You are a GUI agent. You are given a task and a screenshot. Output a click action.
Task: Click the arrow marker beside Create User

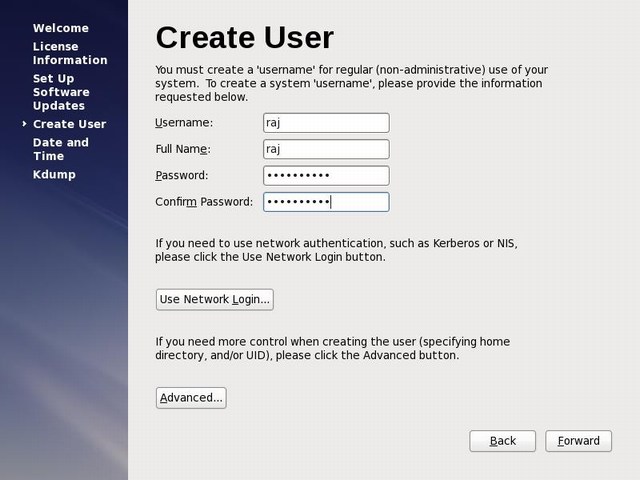(24, 124)
